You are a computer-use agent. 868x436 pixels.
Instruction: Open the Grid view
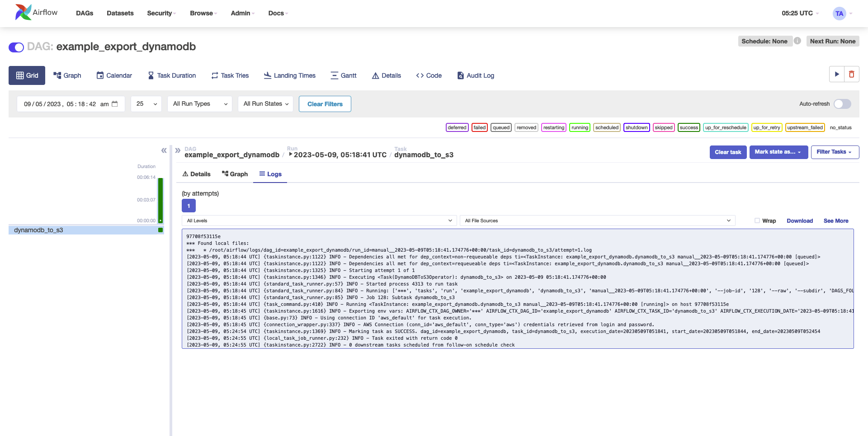point(27,75)
